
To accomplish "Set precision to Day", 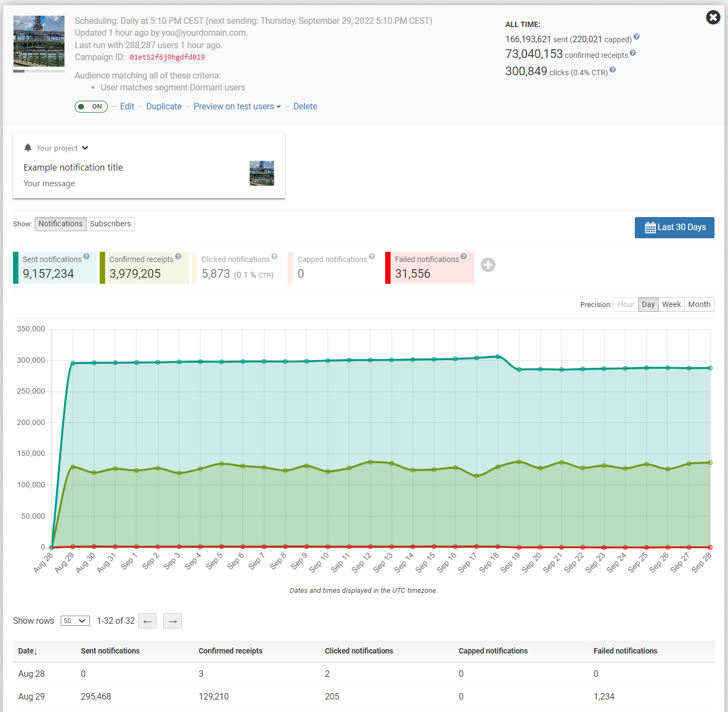I will (648, 304).
